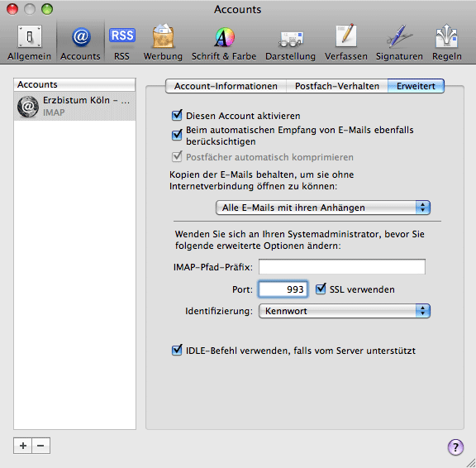This screenshot has width=476, height=468.
Task: Click the purple help question mark
Action: pos(455,447)
